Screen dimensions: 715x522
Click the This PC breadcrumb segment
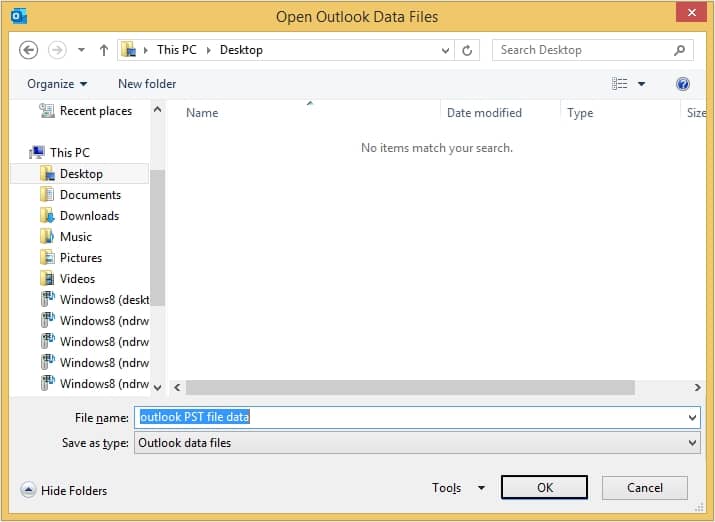pos(176,50)
